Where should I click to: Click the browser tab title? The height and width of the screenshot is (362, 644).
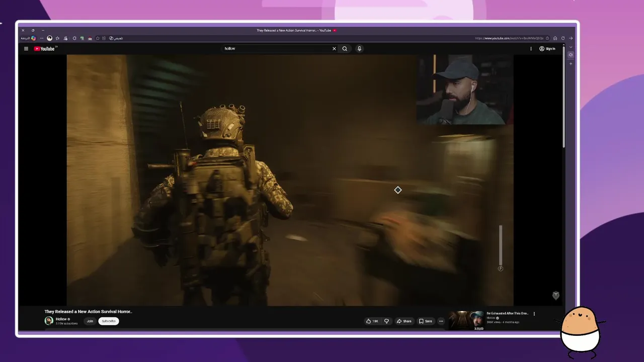pos(294,30)
